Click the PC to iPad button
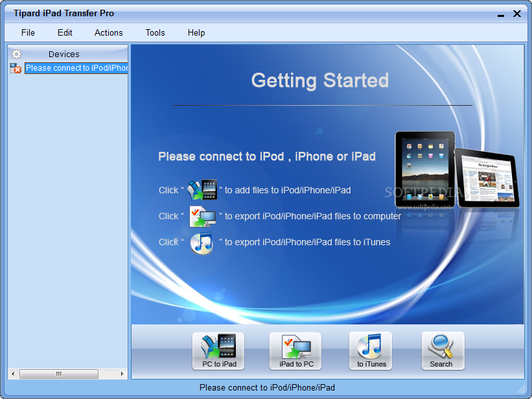The height and width of the screenshot is (399, 532). (x=218, y=351)
